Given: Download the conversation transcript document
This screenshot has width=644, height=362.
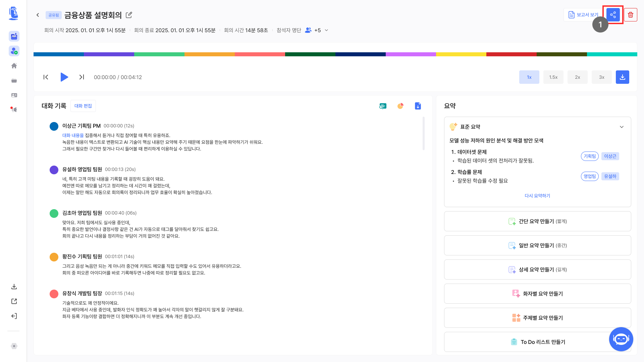Looking at the screenshot, I should 418,106.
